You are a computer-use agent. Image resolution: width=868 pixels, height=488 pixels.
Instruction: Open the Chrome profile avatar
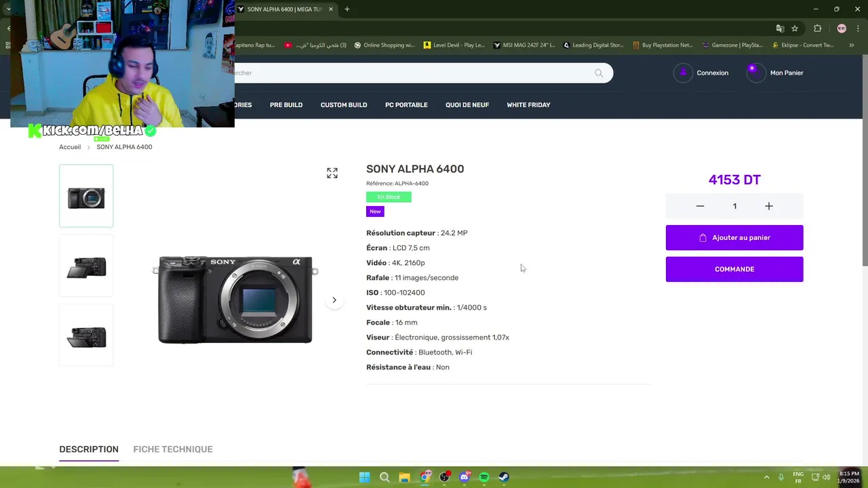842,28
